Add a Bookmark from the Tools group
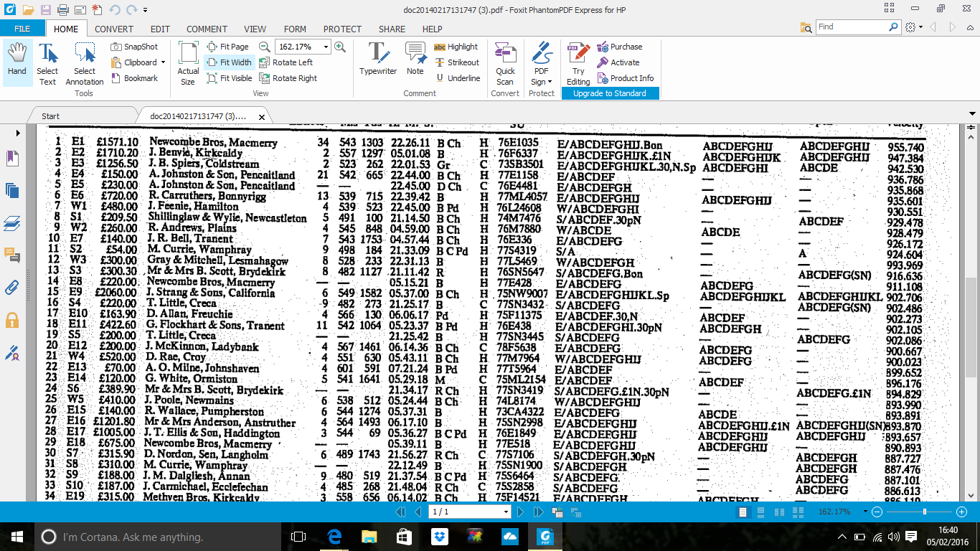The image size is (980, 551). pos(135,78)
